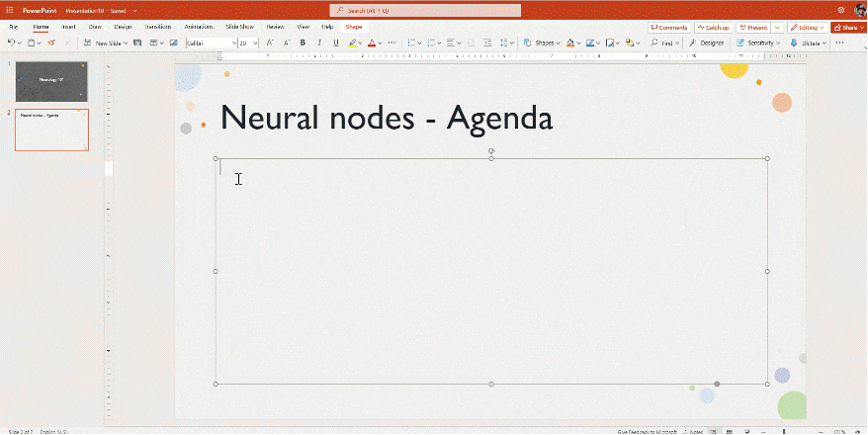This screenshot has width=868, height=435.
Task: Click the shape fill bucket icon
Action: pos(570,43)
